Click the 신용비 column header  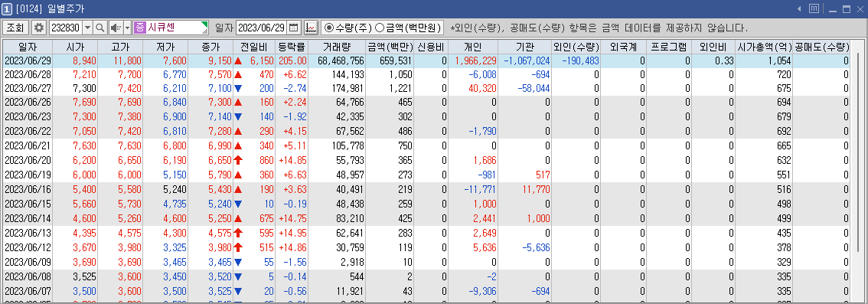[431, 47]
